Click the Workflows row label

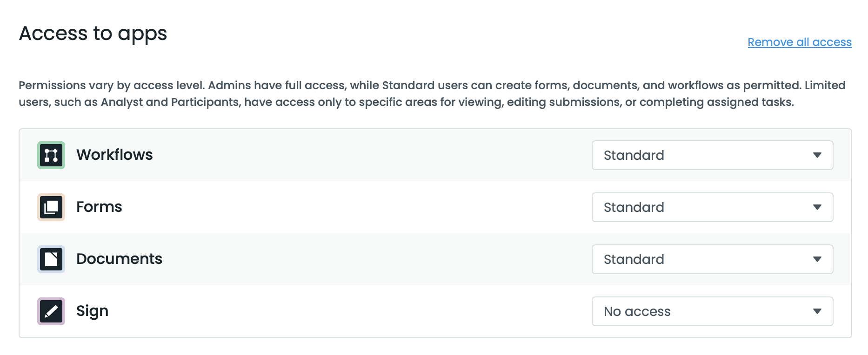[x=115, y=155]
